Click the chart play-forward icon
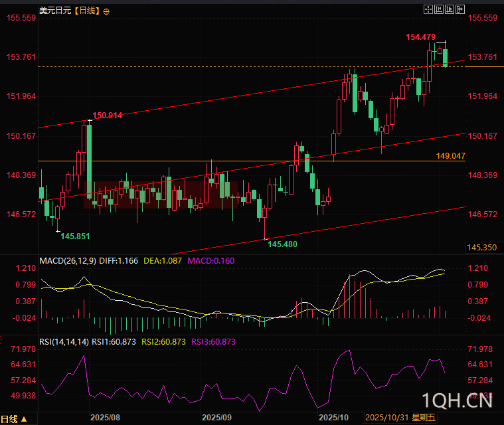The width and height of the screenshot is (504, 425). coord(450,10)
